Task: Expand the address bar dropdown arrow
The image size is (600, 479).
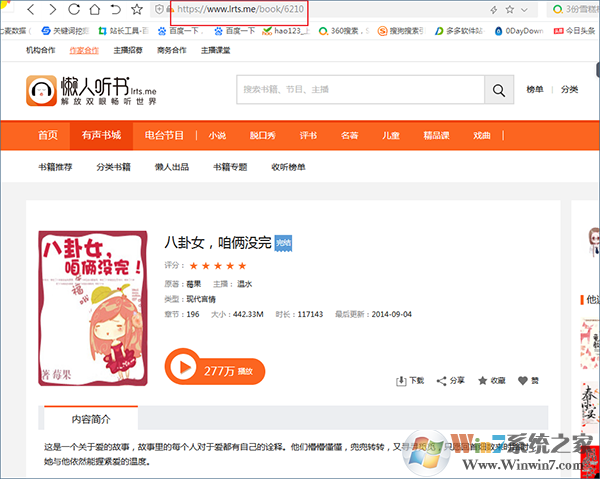Action: coord(522,10)
